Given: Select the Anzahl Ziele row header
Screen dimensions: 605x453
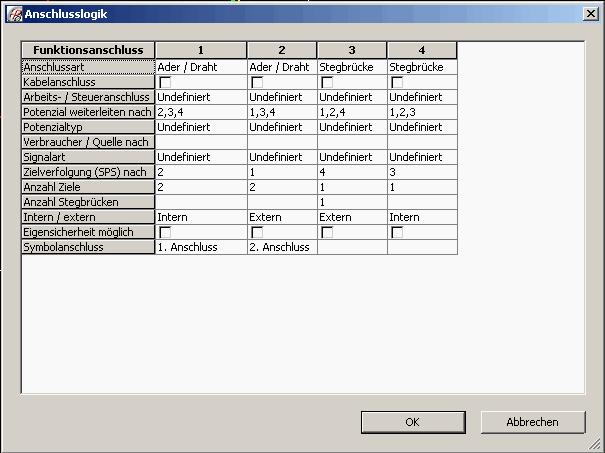Looking at the screenshot, I should click(x=88, y=187).
